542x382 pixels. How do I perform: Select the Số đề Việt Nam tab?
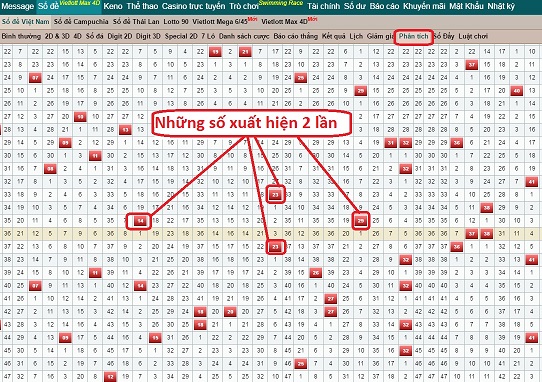[26, 21]
